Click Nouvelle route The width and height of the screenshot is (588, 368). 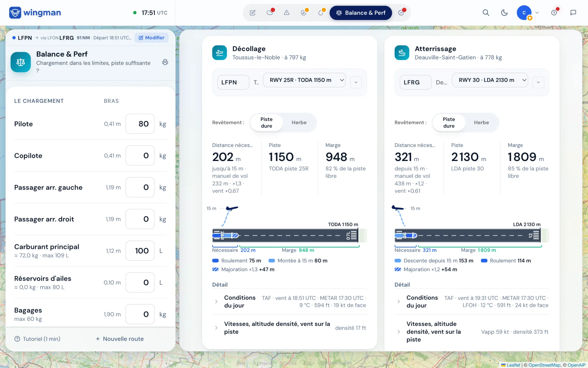(x=120, y=339)
